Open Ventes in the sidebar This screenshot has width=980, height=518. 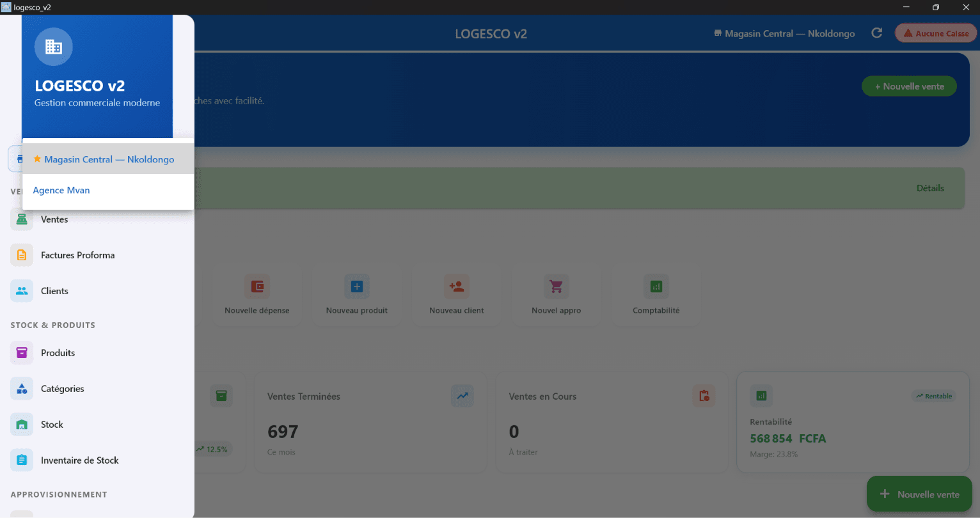97,219
